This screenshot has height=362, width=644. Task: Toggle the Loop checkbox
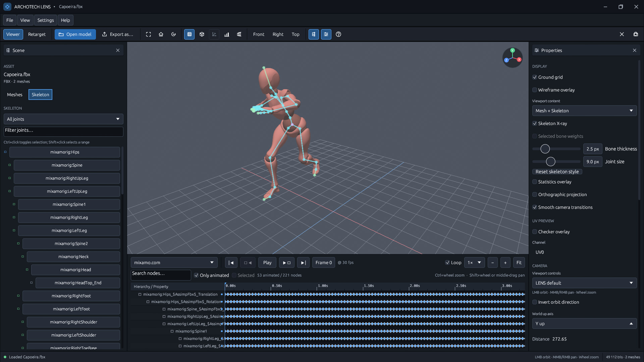click(447, 262)
